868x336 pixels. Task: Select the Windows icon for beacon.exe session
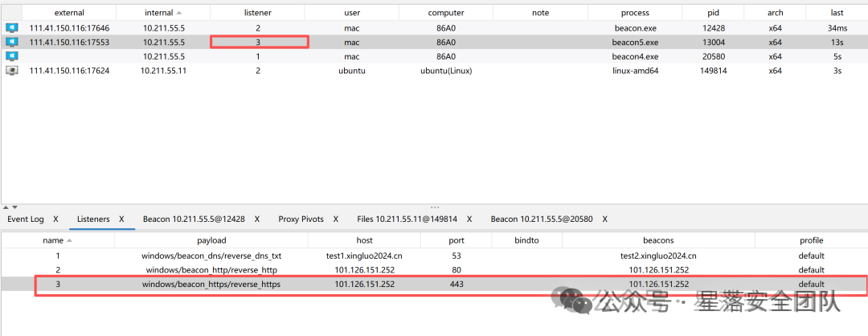[11, 27]
